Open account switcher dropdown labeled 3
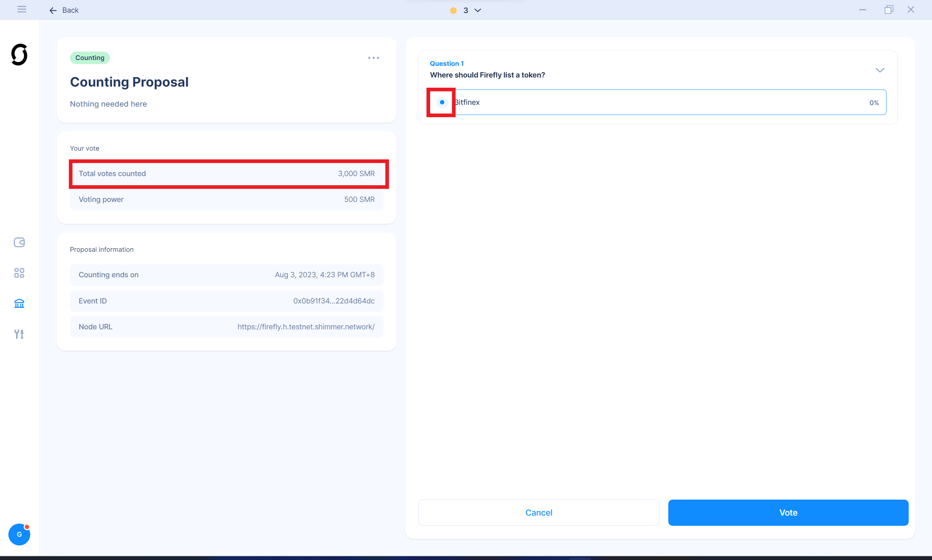932x560 pixels. coord(465,11)
